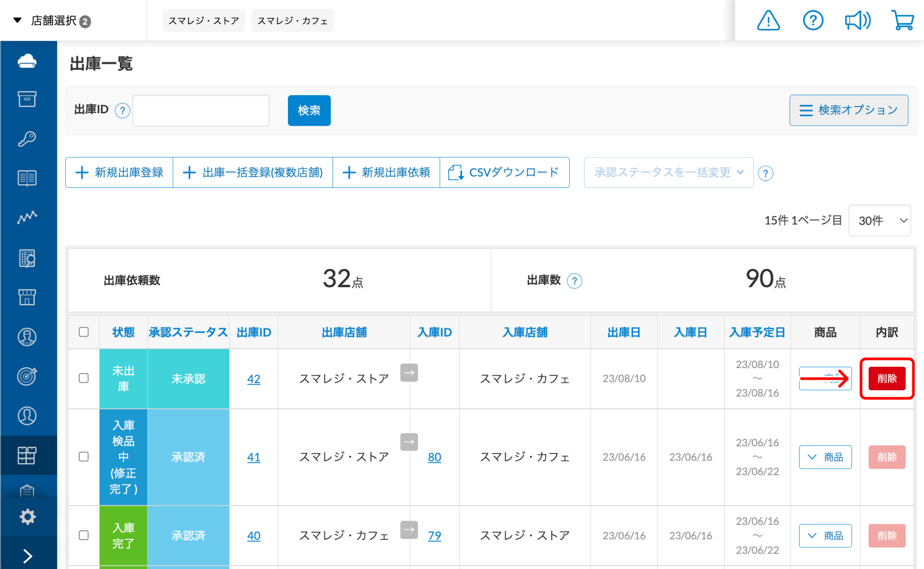This screenshot has height=569, width=924.
Task: Click 新規出庫依頼 button
Action: (386, 172)
